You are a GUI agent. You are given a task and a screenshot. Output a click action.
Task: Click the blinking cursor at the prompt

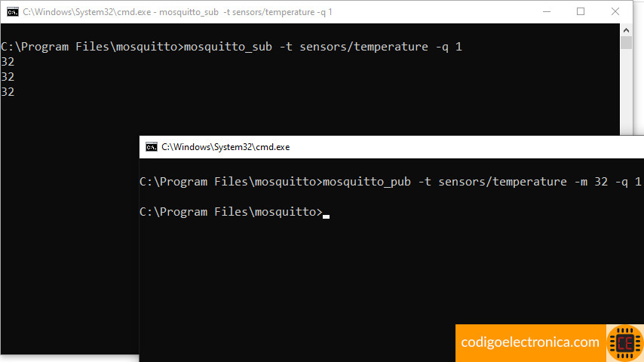click(x=326, y=216)
